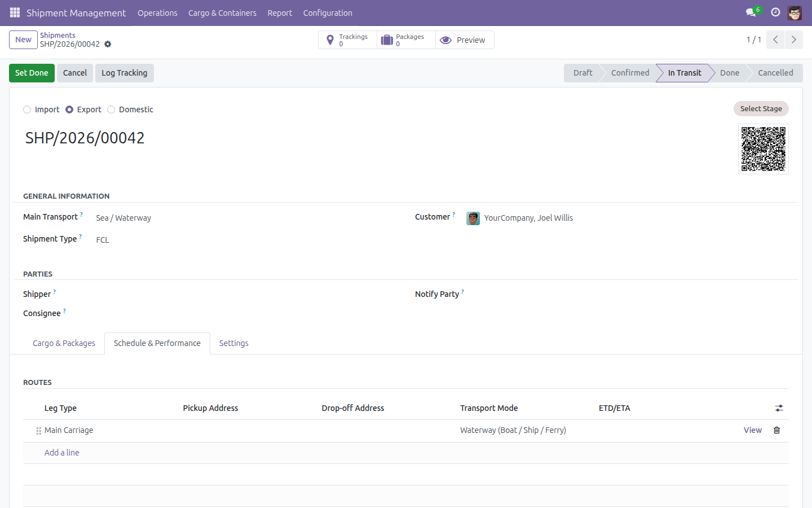
Task: Click the Set Done button
Action: [x=32, y=73]
